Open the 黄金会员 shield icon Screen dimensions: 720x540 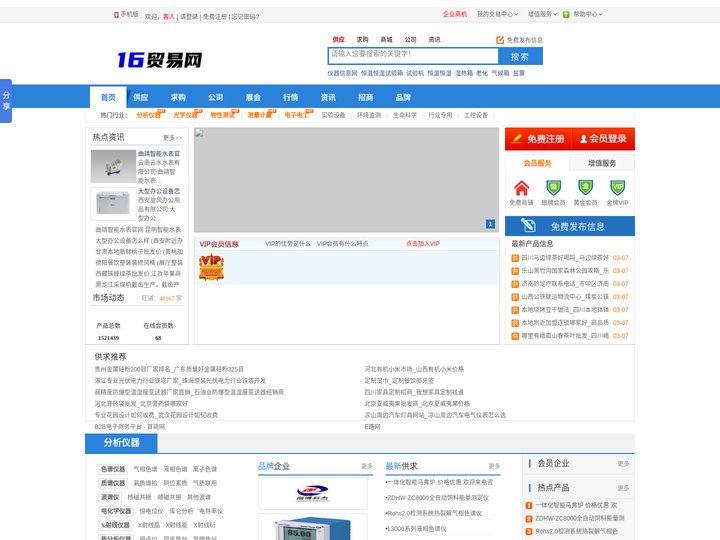[x=585, y=188]
